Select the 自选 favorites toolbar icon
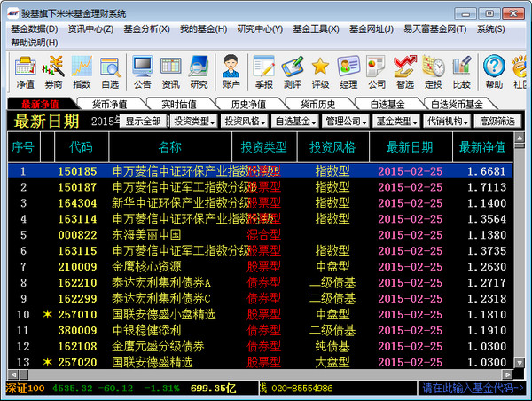 pos(110,73)
